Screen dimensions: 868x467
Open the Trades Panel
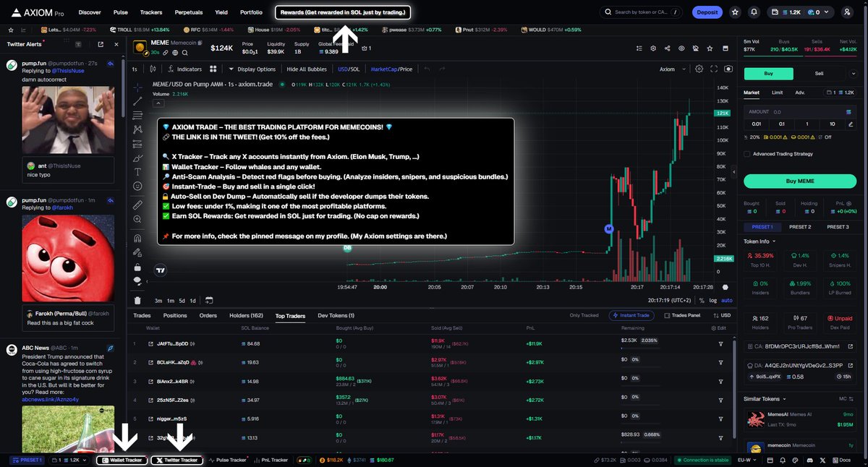(x=682, y=315)
